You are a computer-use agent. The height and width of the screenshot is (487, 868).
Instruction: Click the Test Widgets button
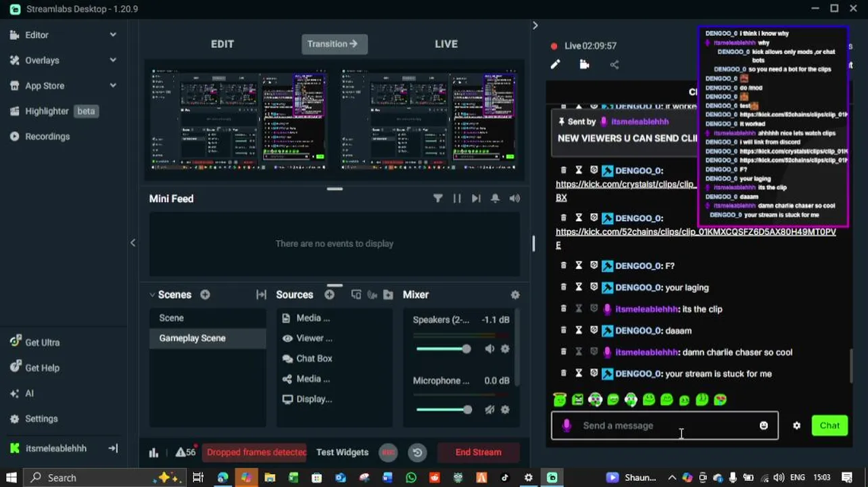343,453
